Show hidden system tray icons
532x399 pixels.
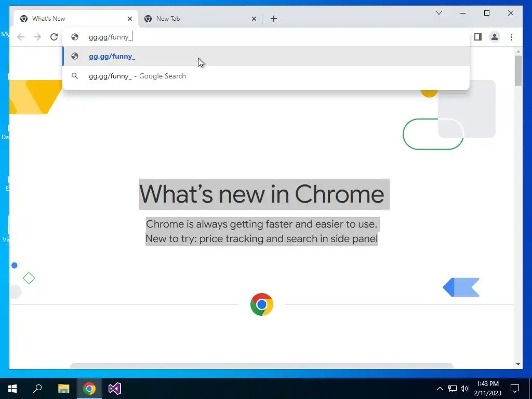pos(440,389)
